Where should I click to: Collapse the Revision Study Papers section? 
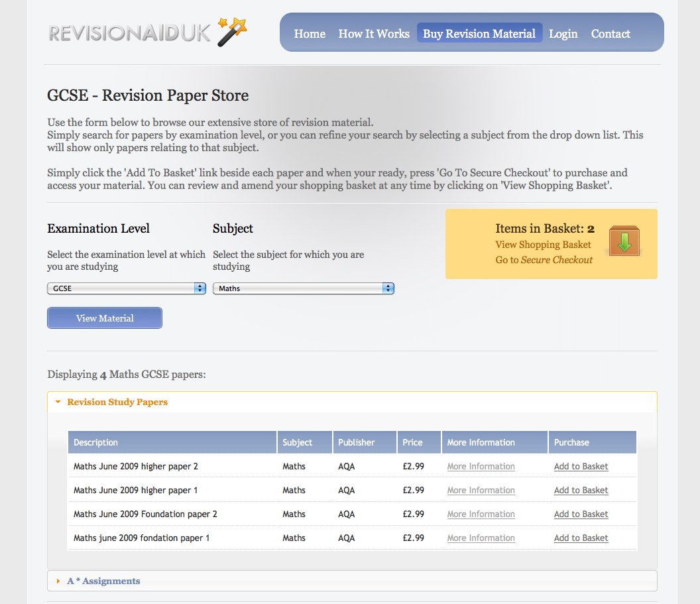tap(117, 402)
